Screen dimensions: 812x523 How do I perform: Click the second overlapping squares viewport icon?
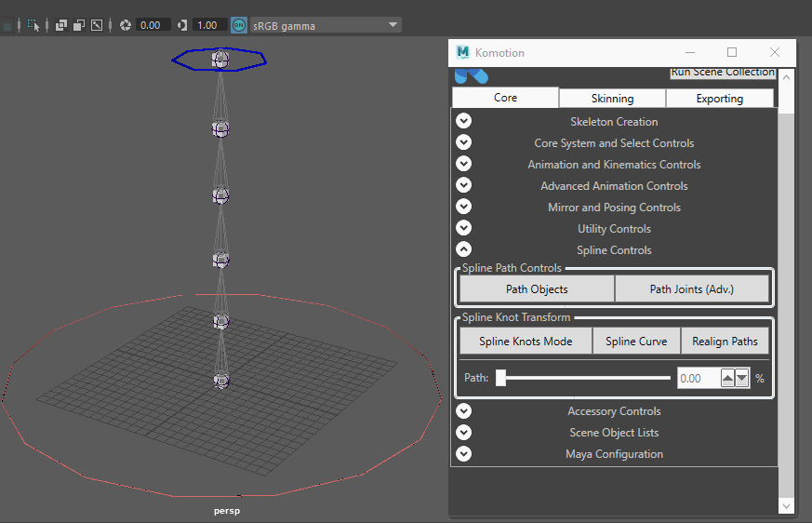tap(79, 25)
